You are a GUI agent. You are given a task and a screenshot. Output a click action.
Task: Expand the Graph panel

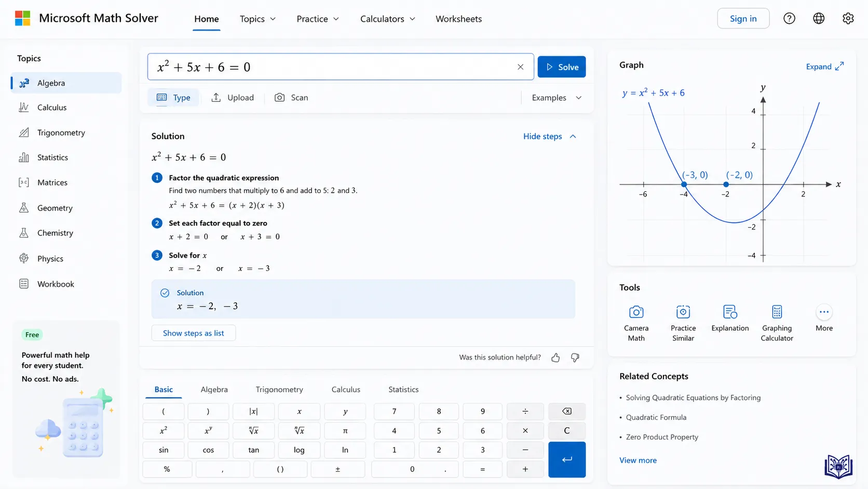click(x=825, y=67)
